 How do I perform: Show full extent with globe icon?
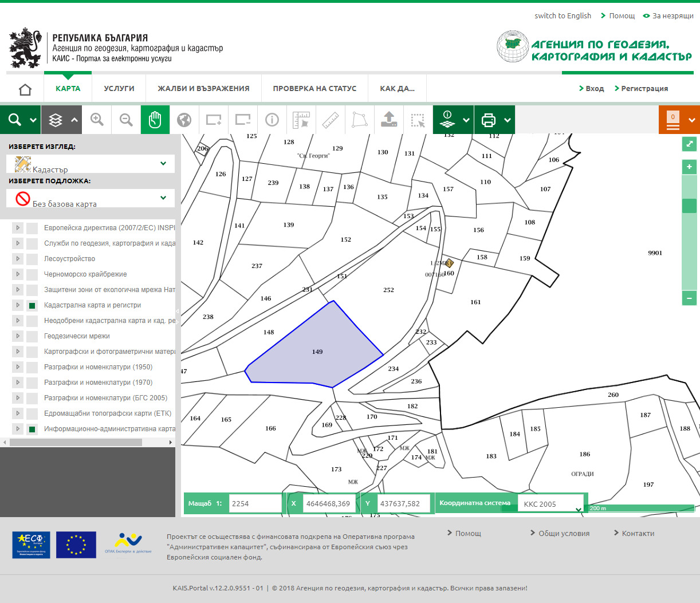click(184, 120)
